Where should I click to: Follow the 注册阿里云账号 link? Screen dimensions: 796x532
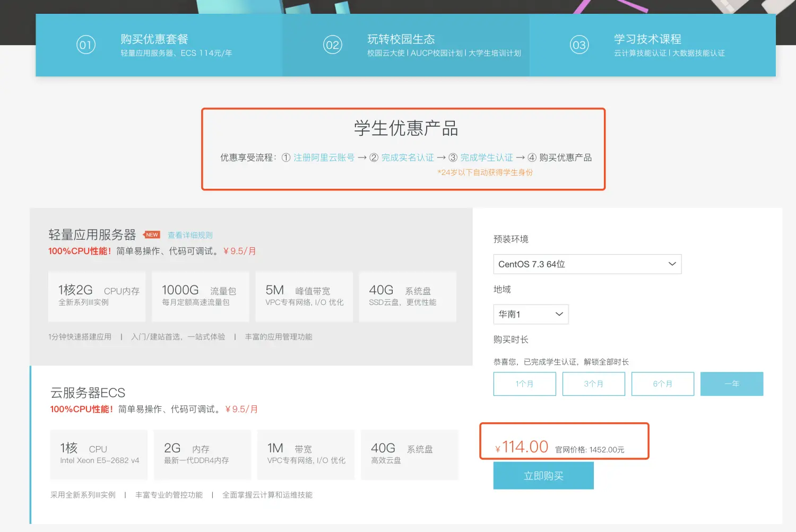click(x=324, y=158)
